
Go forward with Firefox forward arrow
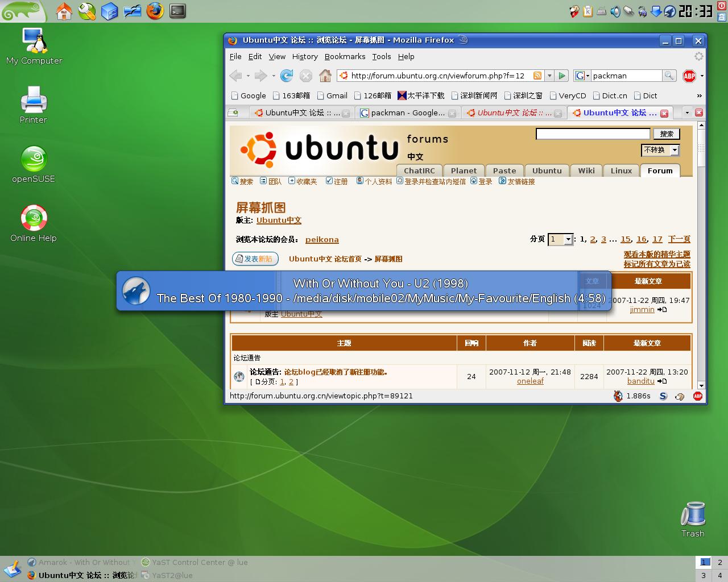point(261,76)
